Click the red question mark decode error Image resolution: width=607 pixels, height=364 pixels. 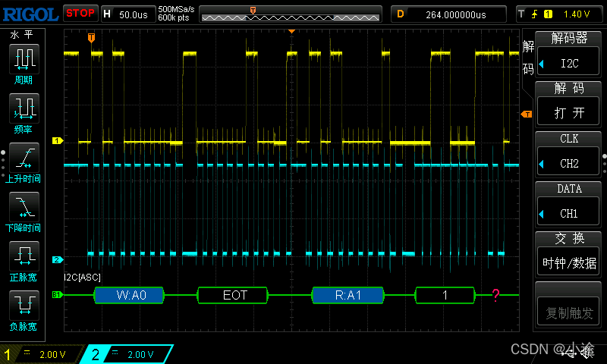click(x=495, y=295)
